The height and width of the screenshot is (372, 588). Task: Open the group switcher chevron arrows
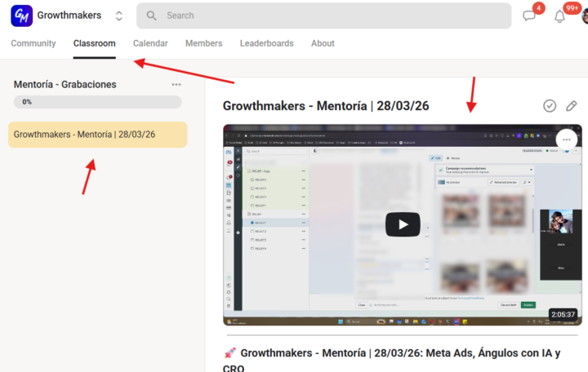click(119, 15)
